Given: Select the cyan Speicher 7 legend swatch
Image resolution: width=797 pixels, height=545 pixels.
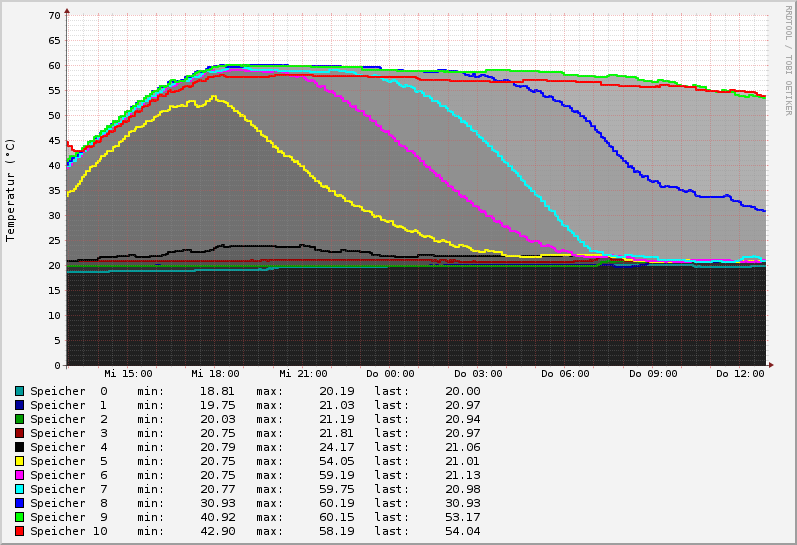Looking at the screenshot, I should [x=19, y=489].
